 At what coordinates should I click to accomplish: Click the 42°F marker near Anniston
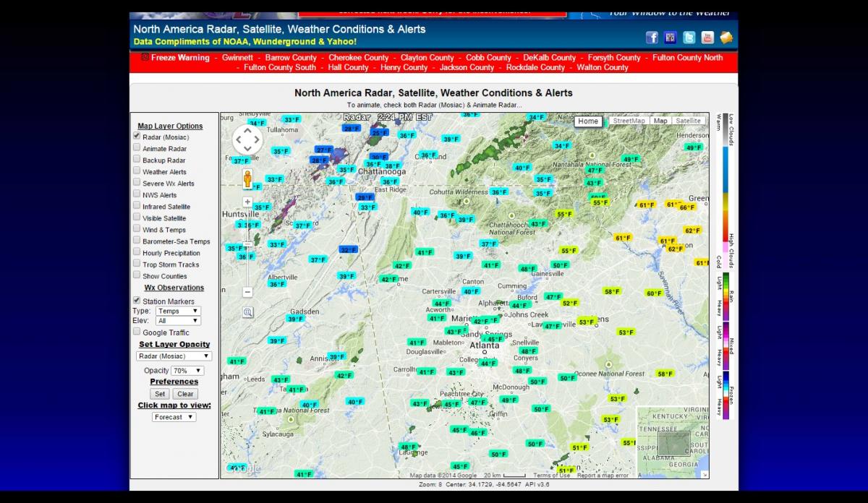tap(344, 376)
